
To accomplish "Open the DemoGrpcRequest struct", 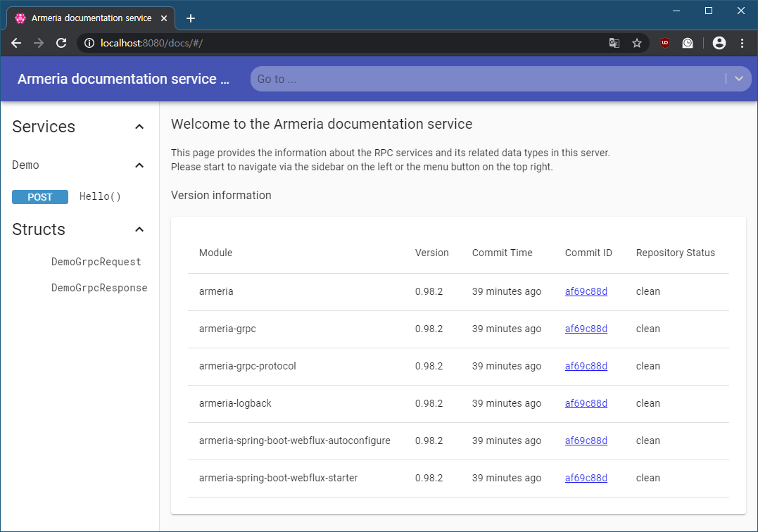I will [96, 262].
